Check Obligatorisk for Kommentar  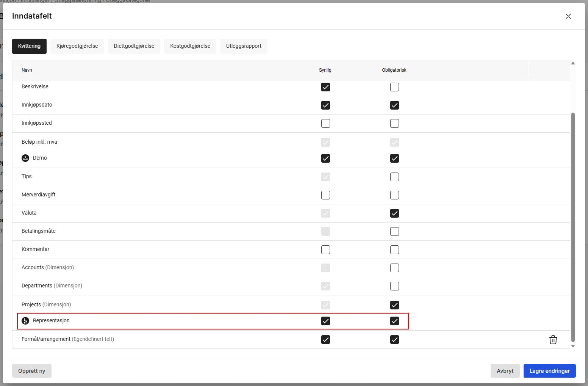click(x=394, y=250)
